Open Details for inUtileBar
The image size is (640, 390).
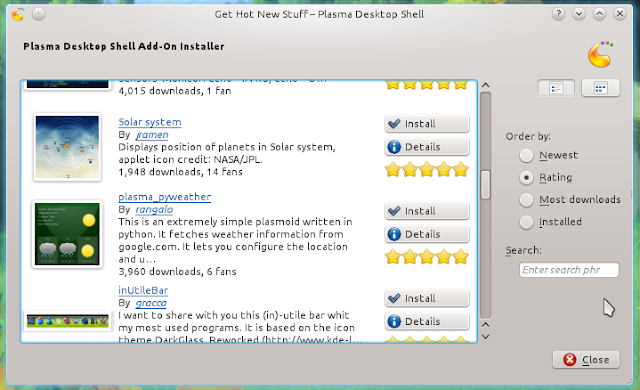pyautogui.click(x=427, y=321)
